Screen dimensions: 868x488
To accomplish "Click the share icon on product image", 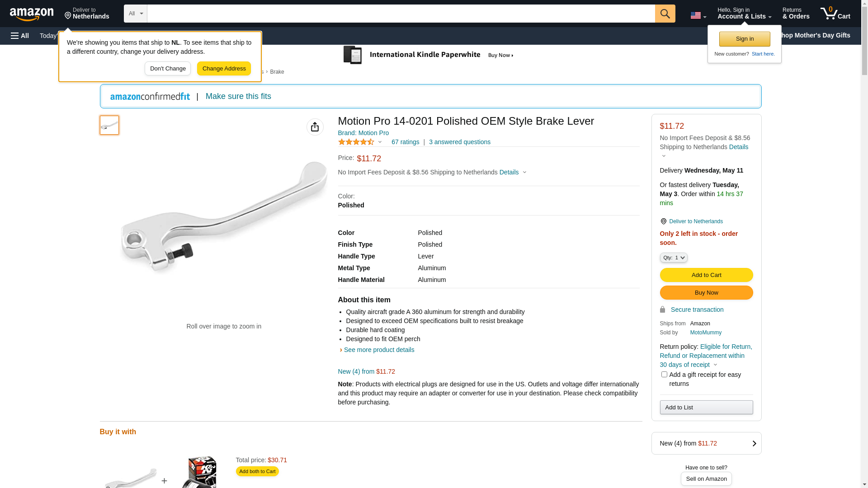I will coord(315,127).
